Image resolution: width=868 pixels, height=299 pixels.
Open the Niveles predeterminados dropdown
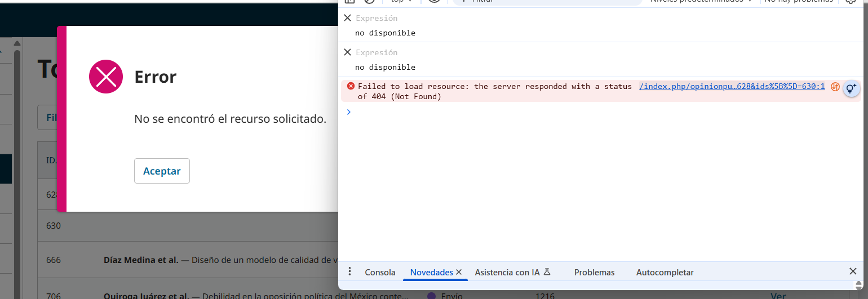(701, 2)
